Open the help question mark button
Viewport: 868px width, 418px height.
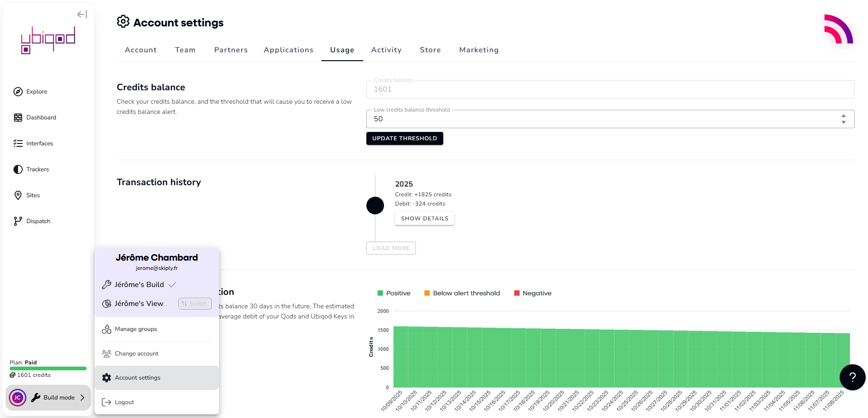(852, 377)
